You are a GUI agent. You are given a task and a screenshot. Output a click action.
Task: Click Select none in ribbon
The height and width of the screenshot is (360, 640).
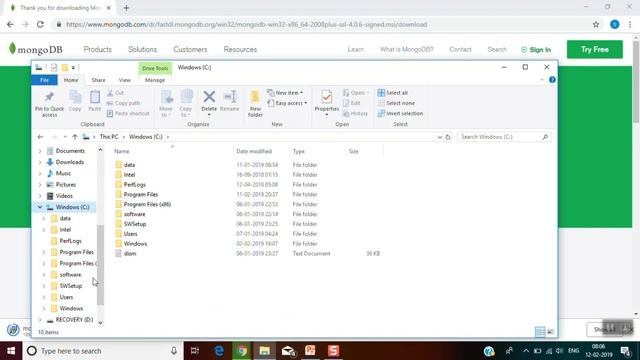point(396,103)
